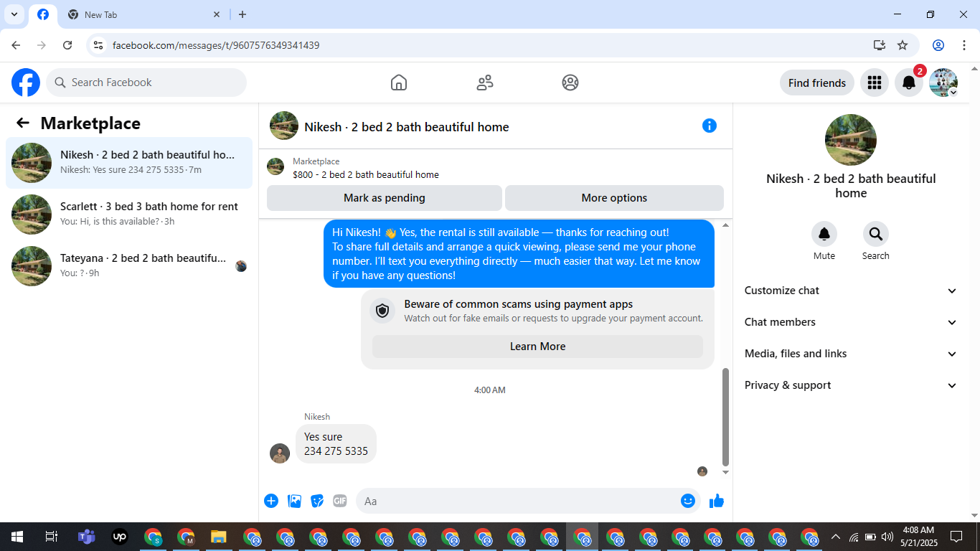Click the scroll up arrow in chat
This screenshot has width=980, height=551.
(x=725, y=225)
